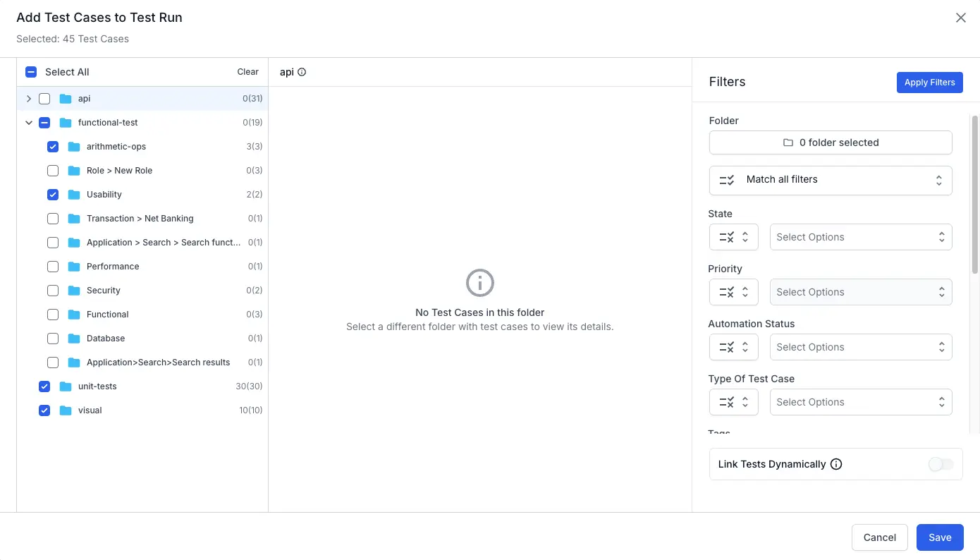This screenshot has height=560, width=980.
Task: Click the Security folder icon
Action: 74,291
